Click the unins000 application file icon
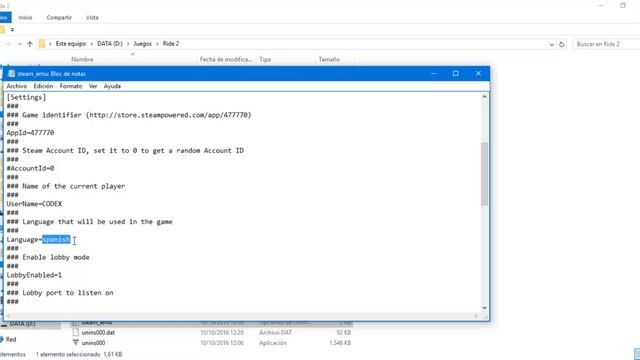Viewport: 640px width, 360px height. click(76, 342)
